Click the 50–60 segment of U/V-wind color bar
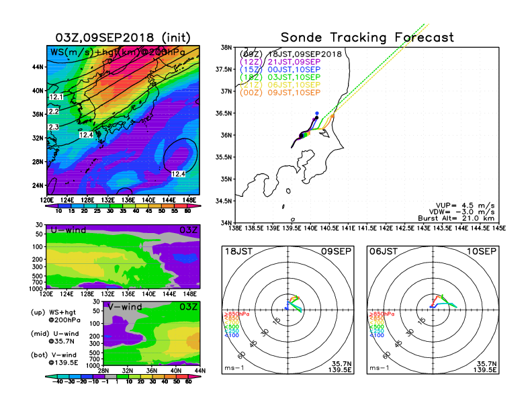Viewport: 532px width, 411px height. click(x=181, y=377)
